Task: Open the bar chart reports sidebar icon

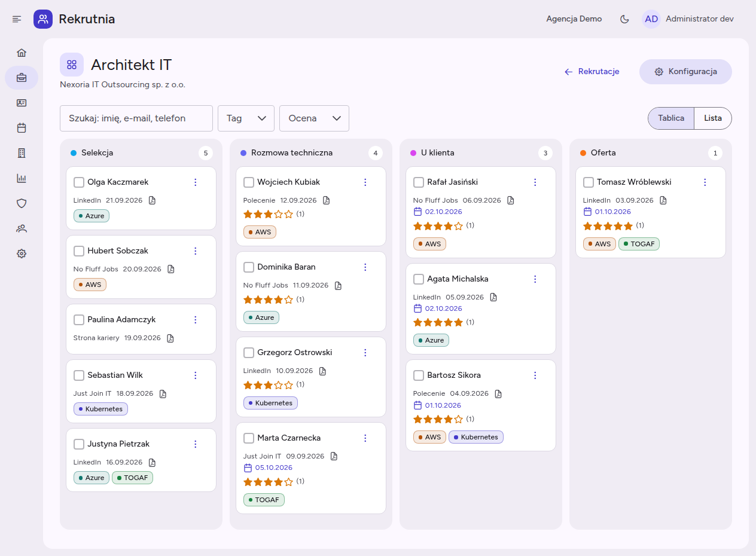Action: [x=22, y=178]
